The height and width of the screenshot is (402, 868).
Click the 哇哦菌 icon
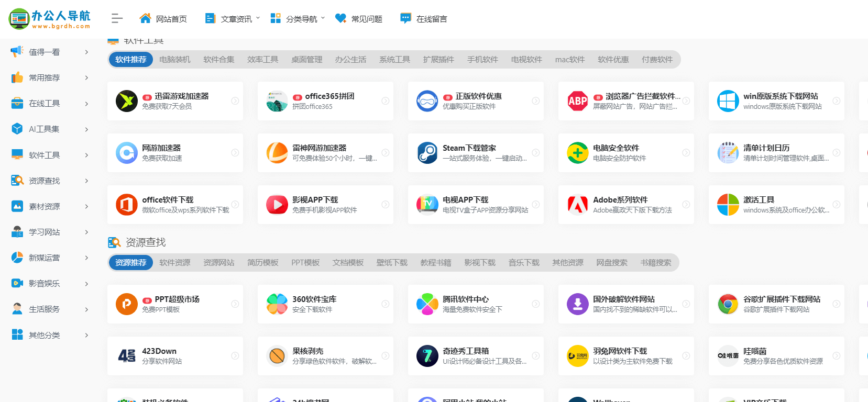(728, 356)
